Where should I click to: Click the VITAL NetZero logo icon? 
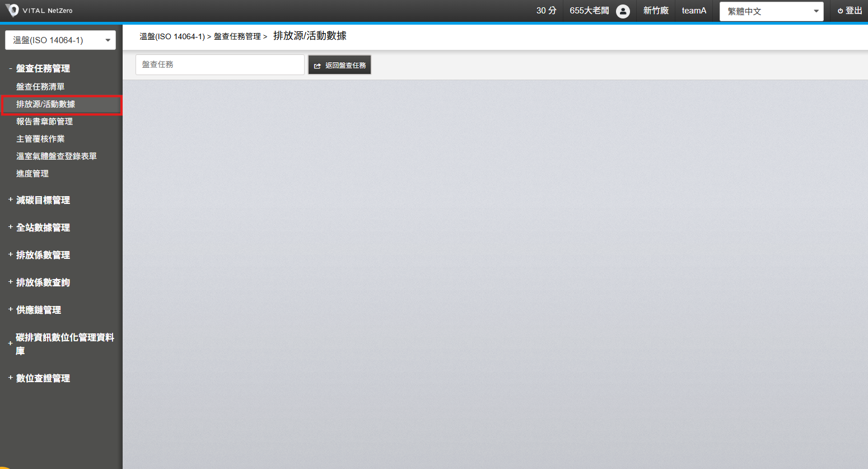click(x=12, y=11)
